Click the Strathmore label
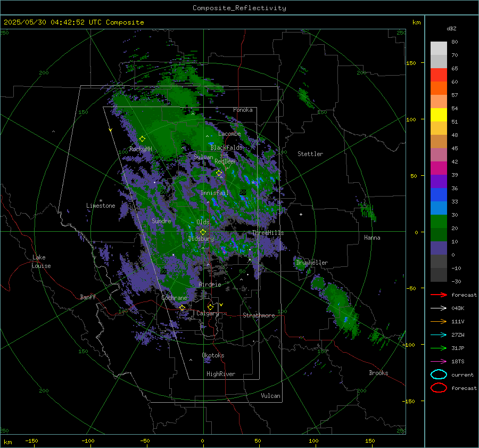 259,315
